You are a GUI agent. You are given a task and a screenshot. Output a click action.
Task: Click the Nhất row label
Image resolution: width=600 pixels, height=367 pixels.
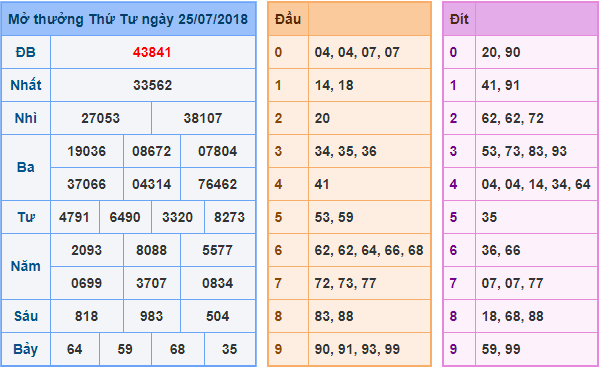tap(26, 85)
